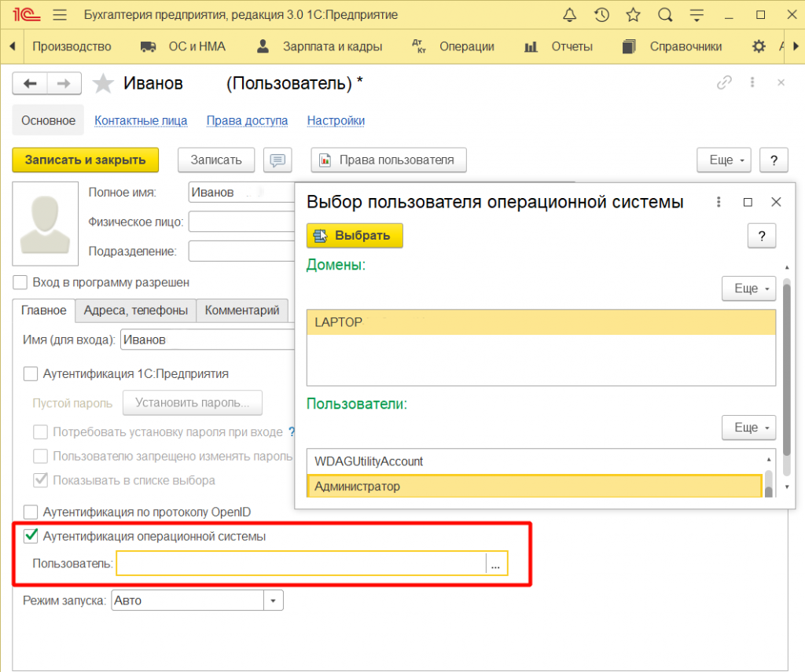This screenshot has height=672, width=805.
Task: Enable Вход в программу разрешен checkbox
Action: coord(21,282)
